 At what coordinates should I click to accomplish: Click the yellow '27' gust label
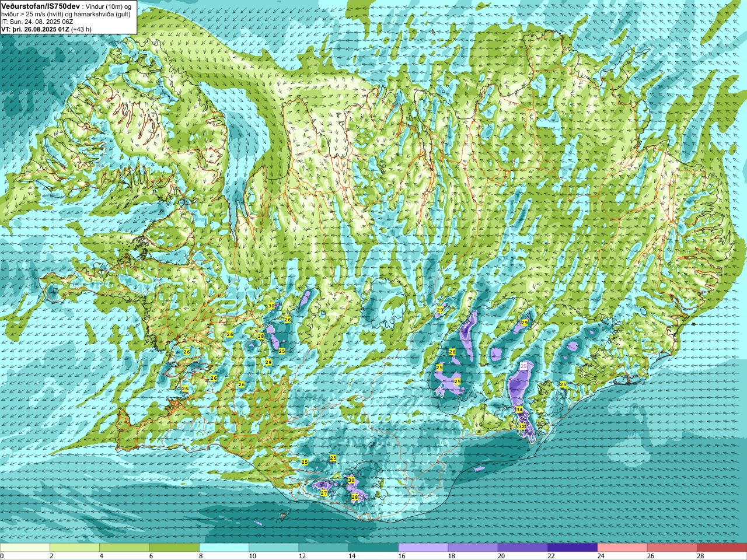pyautogui.click(x=324, y=493)
